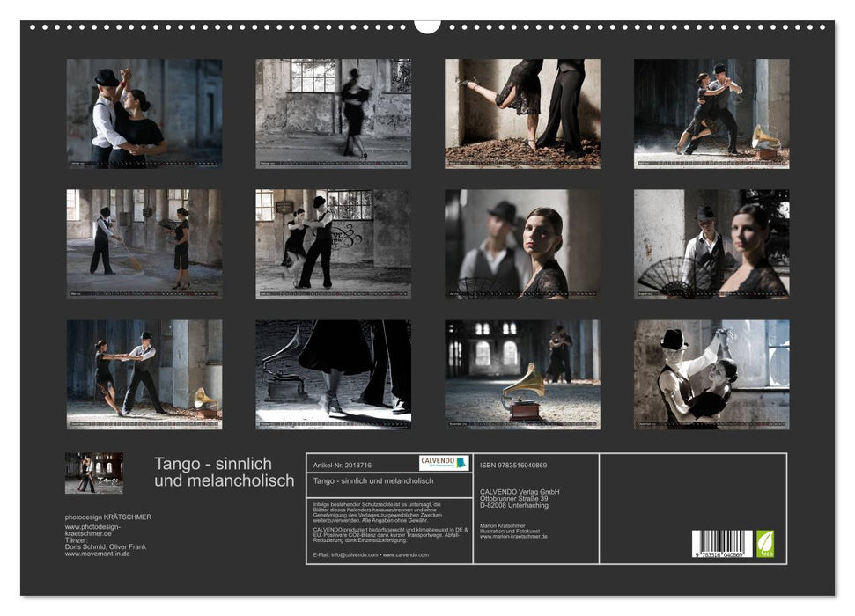Viewport: 855px width, 616px height.
Task: Click the blue bookmark icon beside CALVENDO logo
Action: (x=461, y=462)
